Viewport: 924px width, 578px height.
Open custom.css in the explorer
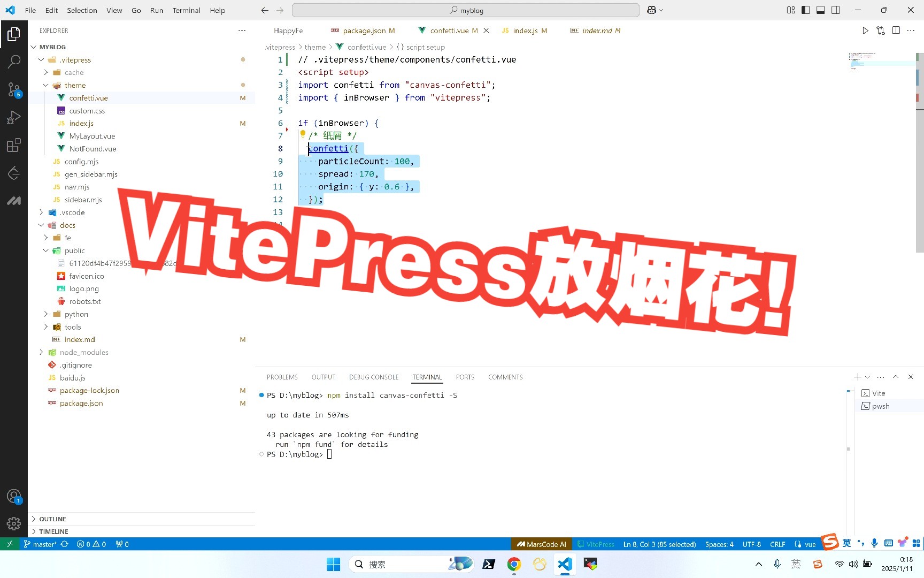87,111
